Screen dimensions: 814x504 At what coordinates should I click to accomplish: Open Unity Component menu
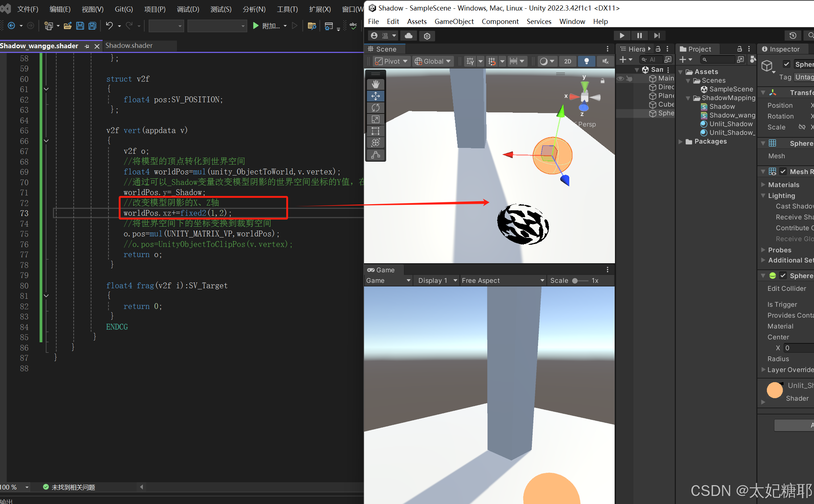tap(500, 21)
